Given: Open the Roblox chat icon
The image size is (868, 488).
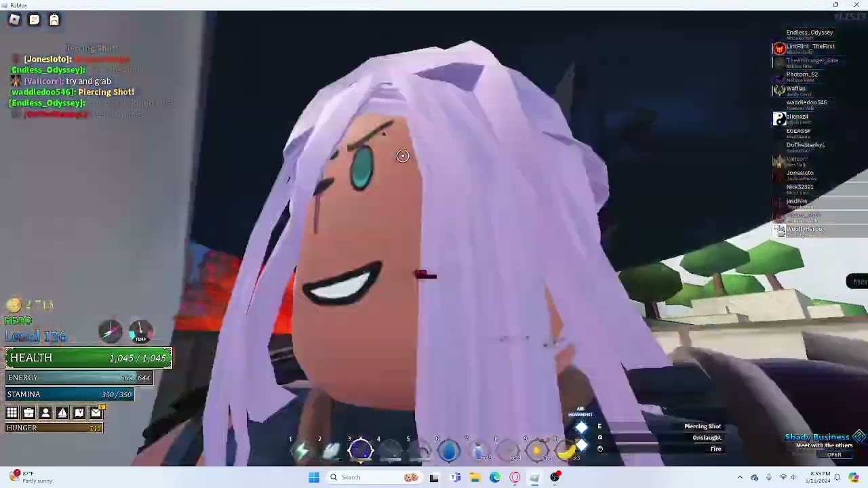Looking at the screenshot, I should coord(34,20).
